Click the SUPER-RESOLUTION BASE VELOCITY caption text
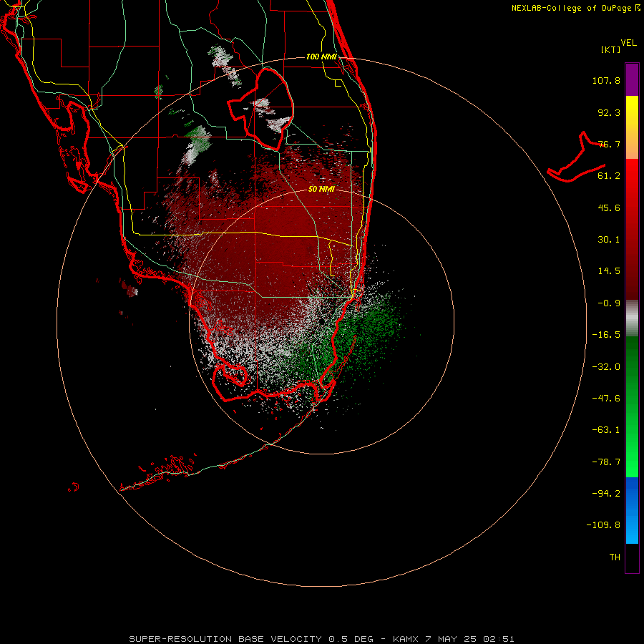 click(x=225, y=639)
